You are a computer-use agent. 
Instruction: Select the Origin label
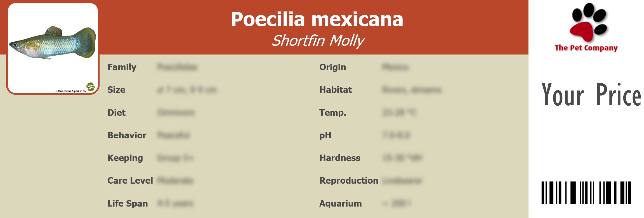click(332, 67)
